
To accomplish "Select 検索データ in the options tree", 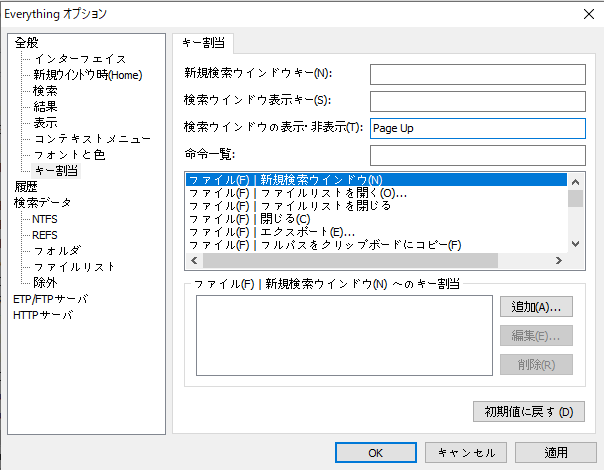I will [x=42, y=203].
